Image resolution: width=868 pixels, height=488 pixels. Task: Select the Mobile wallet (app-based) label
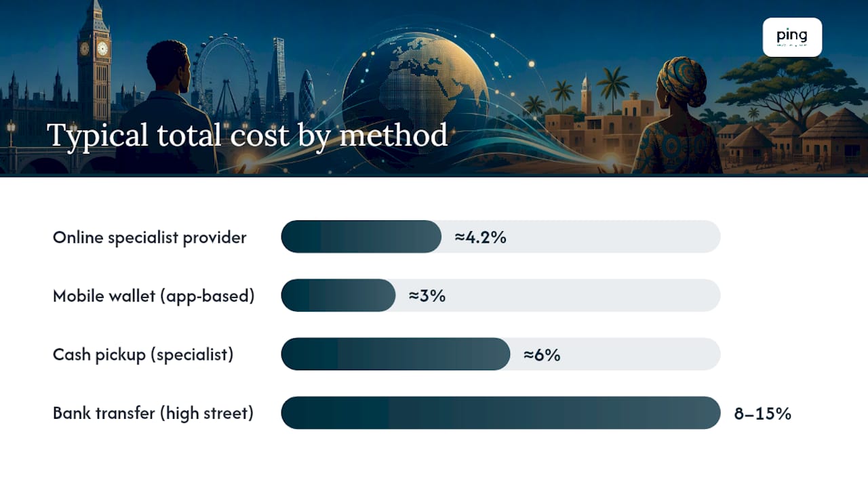[154, 296]
